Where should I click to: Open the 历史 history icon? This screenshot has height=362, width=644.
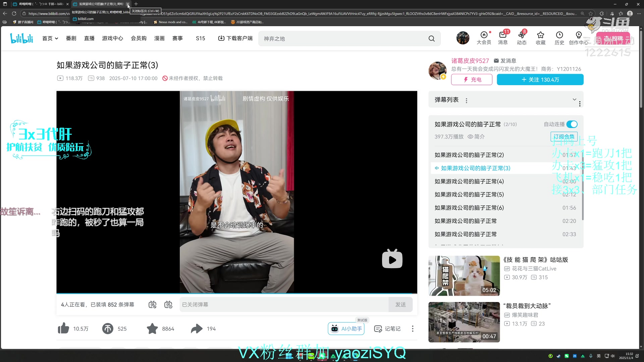[x=559, y=38]
